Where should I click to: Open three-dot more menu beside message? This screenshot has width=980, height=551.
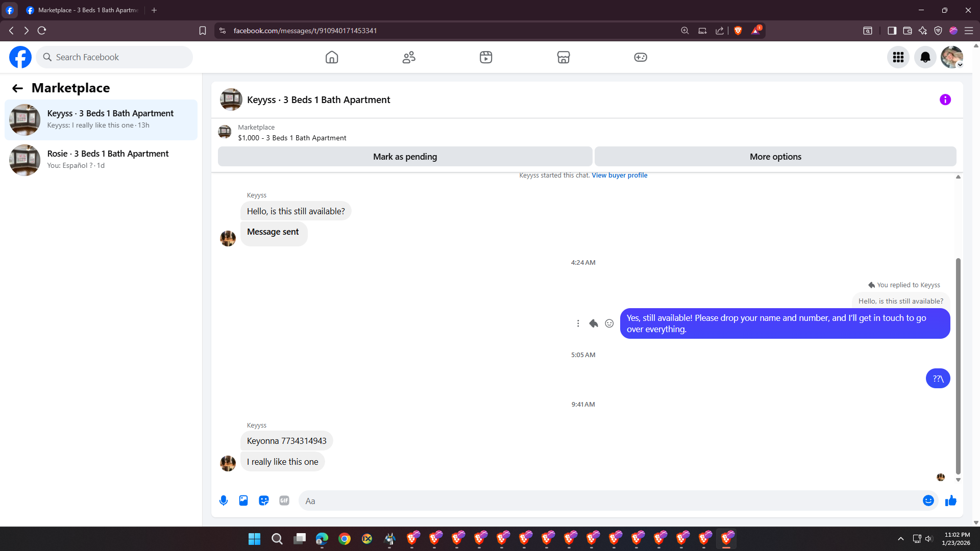(x=578, y=323)
